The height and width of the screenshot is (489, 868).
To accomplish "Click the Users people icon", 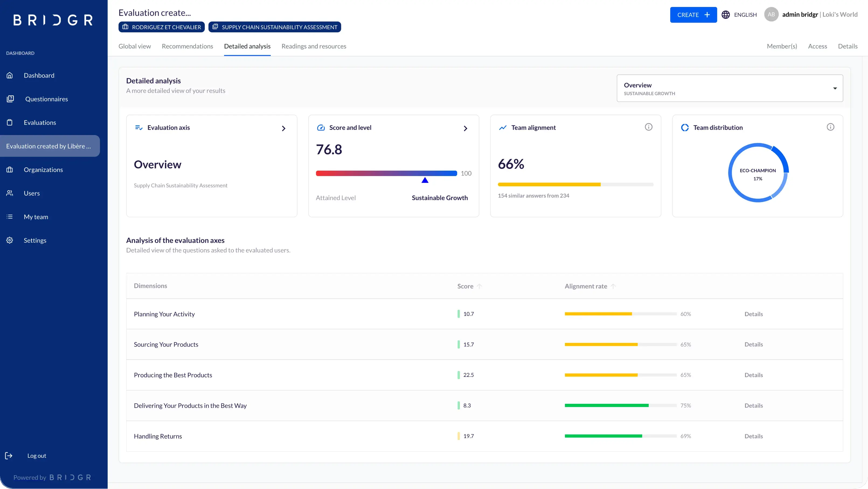I will pyautogui.click(x=10, y=193).
